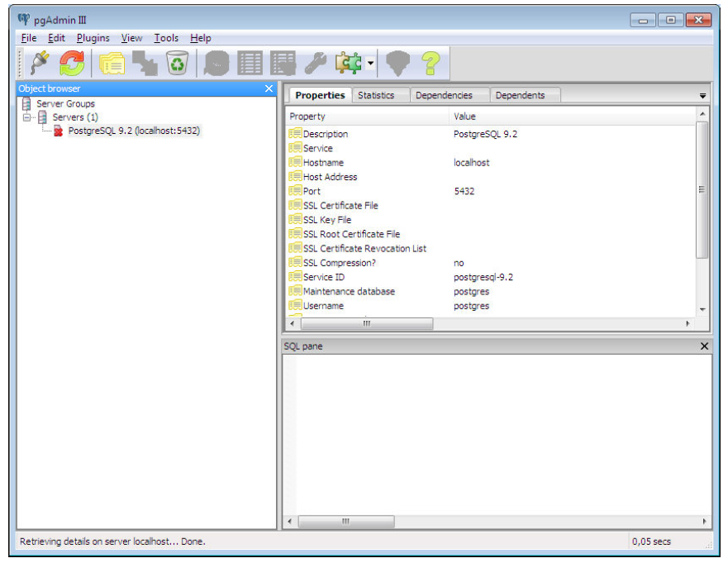This screenshot has width=728, height=563.
Task: Click the properties horizontal scroll right arrow
Action: point(688,324)
